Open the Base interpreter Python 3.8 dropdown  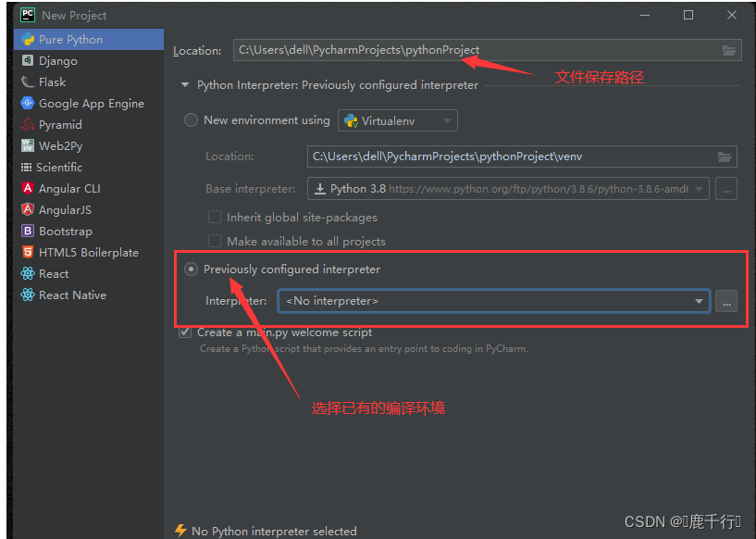[508, 189]
